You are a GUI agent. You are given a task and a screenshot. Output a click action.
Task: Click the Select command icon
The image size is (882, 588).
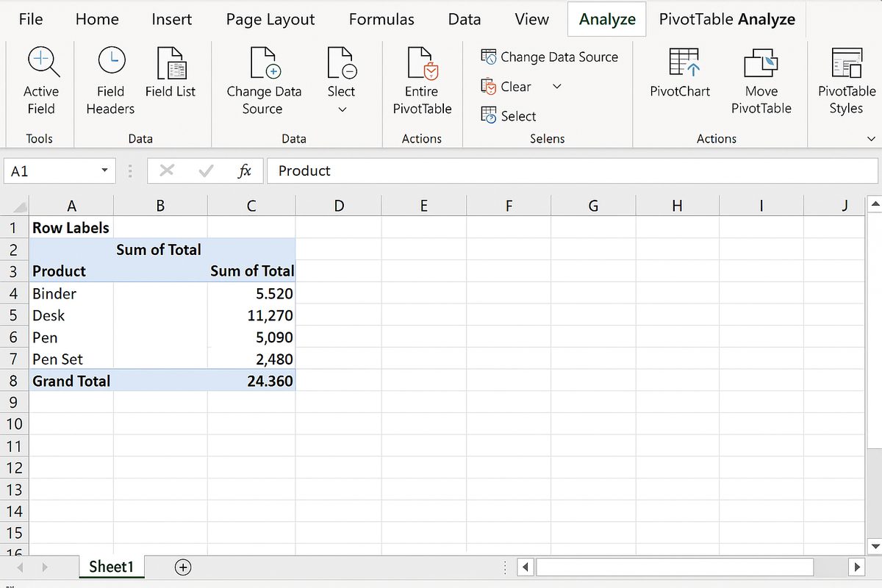489,115
